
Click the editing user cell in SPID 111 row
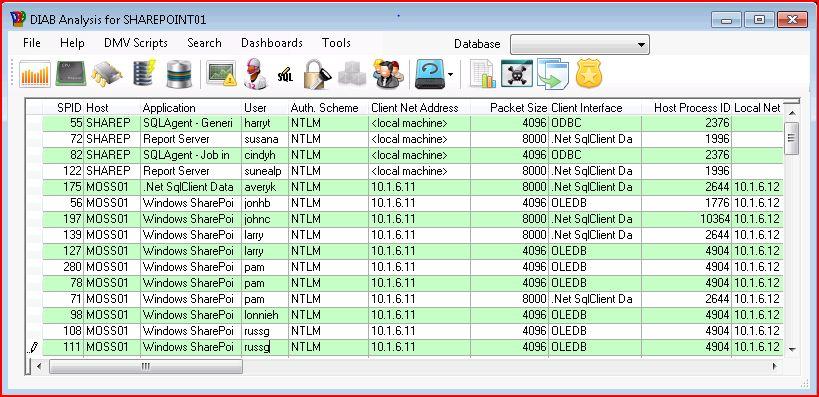click(265, 347)
